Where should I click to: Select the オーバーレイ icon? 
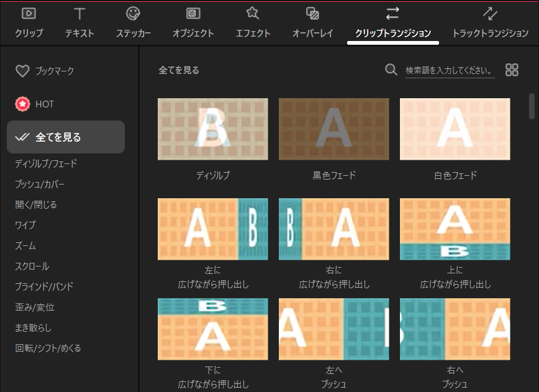(x=313, y=13)
